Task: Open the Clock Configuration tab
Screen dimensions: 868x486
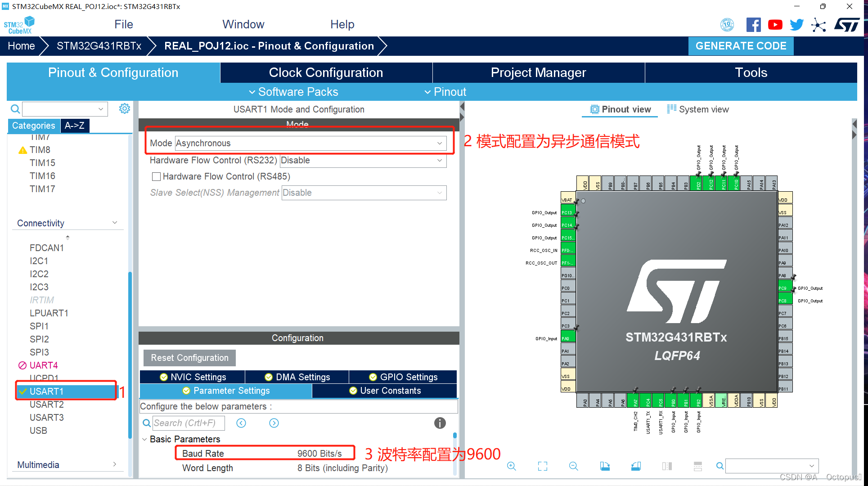Action: click(326, 72)
